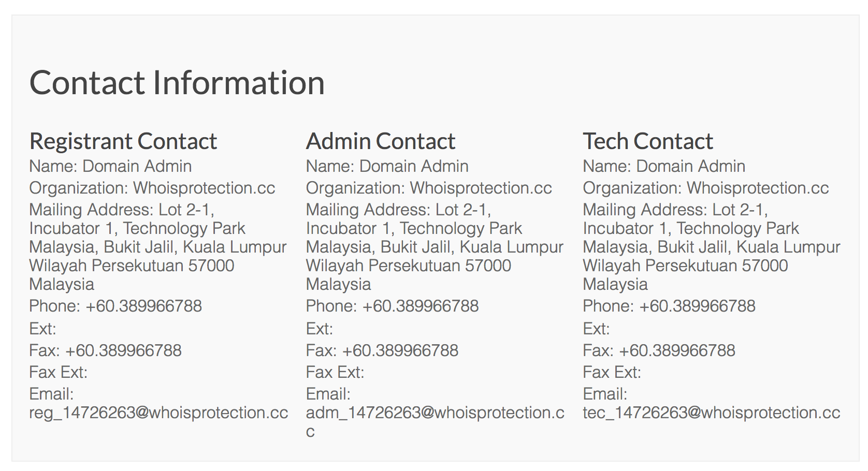Click the Tech Contact phone number

697,306
